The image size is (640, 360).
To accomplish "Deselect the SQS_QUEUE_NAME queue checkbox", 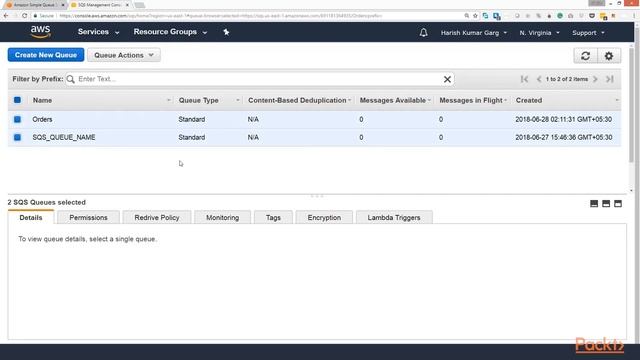I will tap(17, 137).
